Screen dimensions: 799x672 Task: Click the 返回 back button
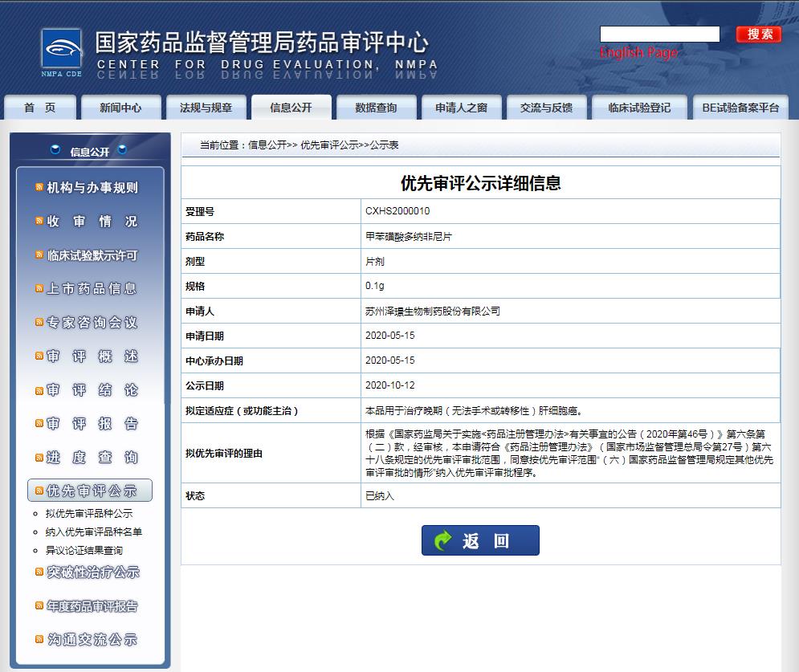[480, 540]
